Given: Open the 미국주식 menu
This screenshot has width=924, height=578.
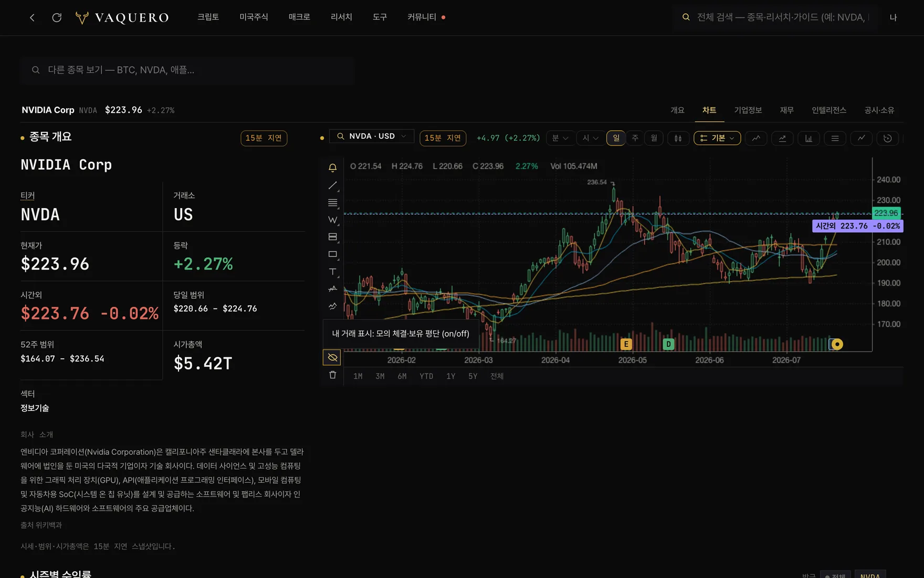Looking at the screenshot, I should click(254, 17).
